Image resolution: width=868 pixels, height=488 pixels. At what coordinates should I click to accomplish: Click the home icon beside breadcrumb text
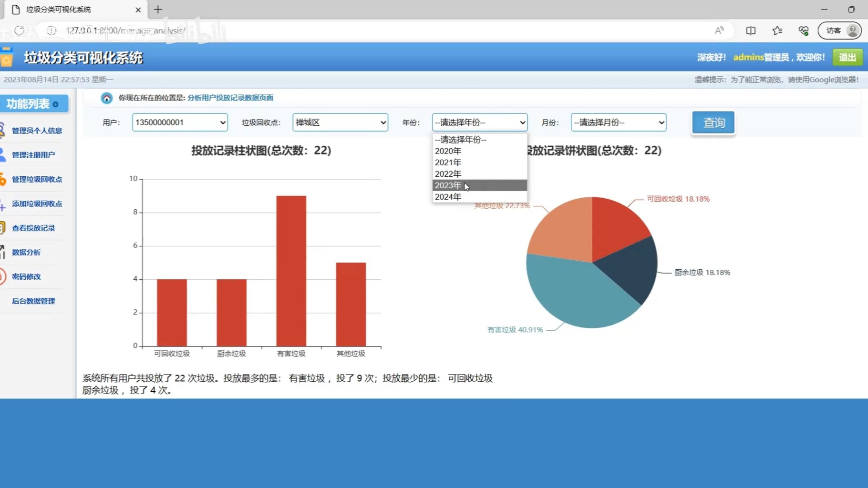[x=106, y=98]
